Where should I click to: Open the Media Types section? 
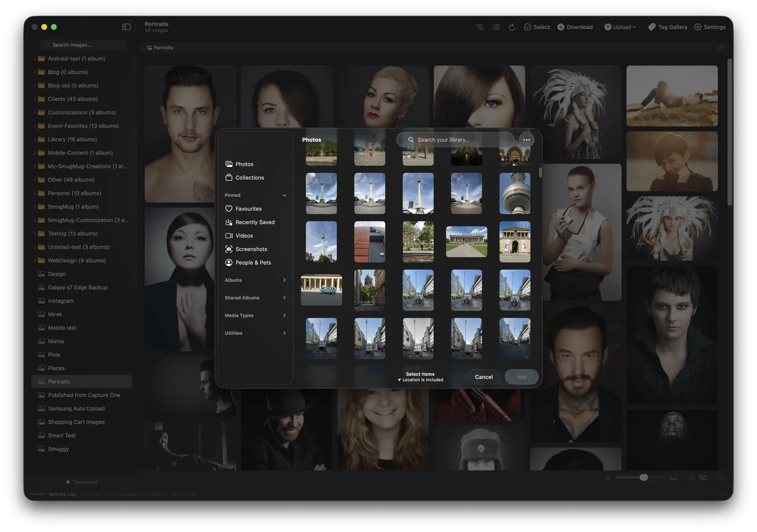click(255, 315)
